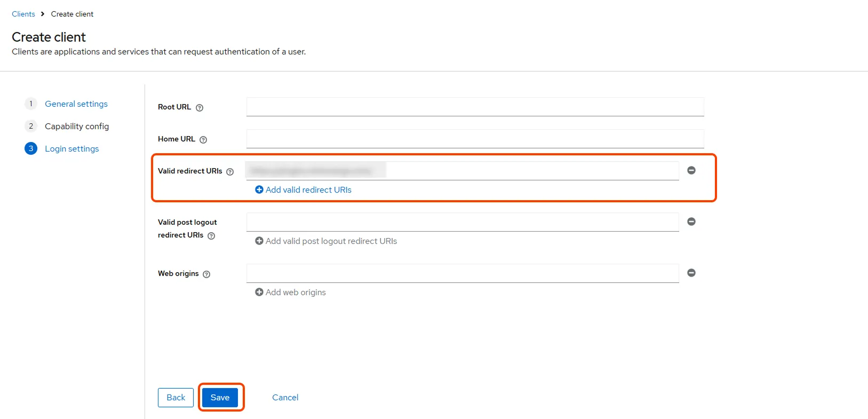The height and width of the screenshot is (419, 868).
Task: Remove the Web origins entry
Action: [x=691, y=273]
